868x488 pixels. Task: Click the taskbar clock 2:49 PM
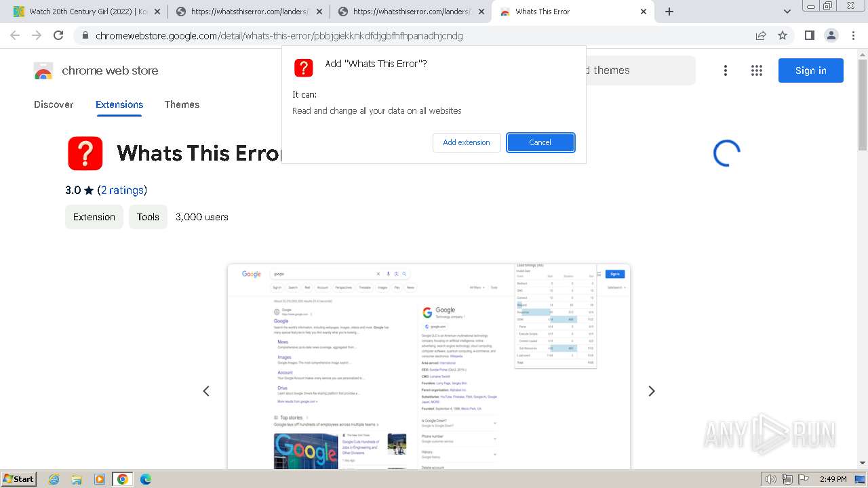pos(833,479)
